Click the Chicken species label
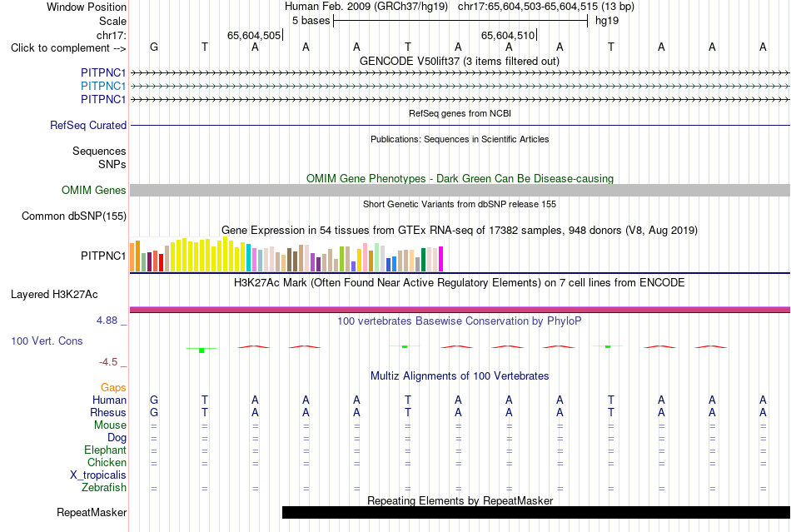The width and height of the screenshot is (791, 532). (x=107, y=462)
